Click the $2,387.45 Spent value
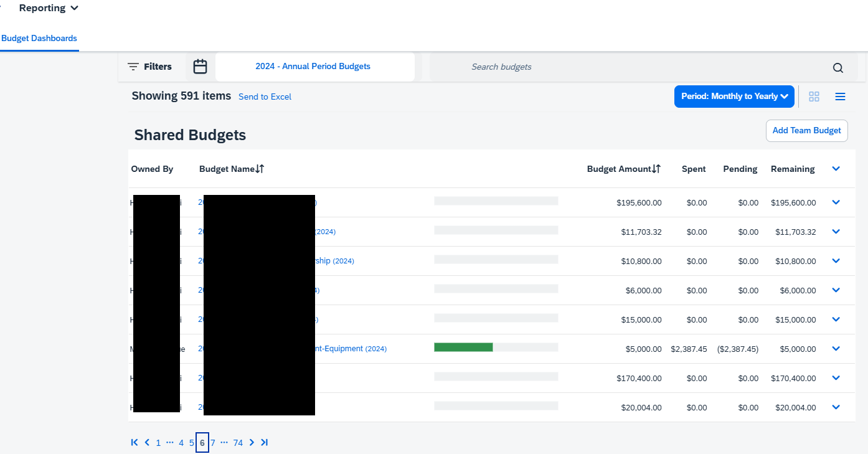Image resolution: width=868 pixels, height=454 pixels. point(689,349)
